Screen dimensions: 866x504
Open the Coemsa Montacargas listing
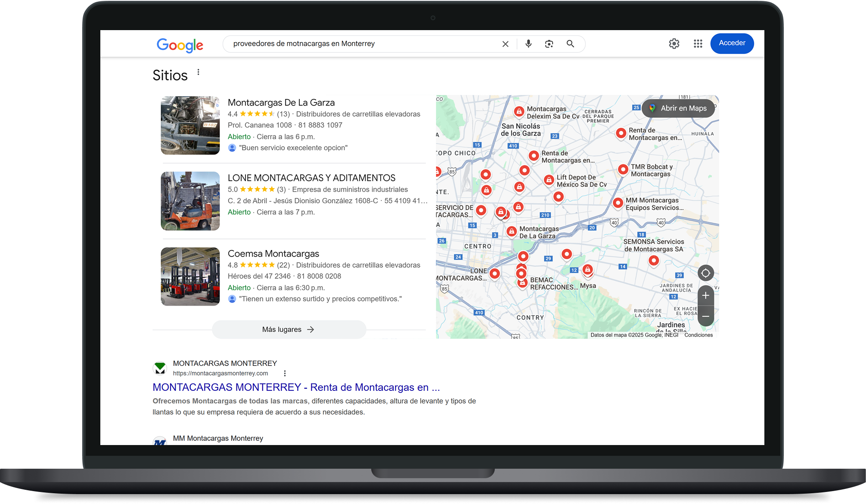[x=273, y=254]
